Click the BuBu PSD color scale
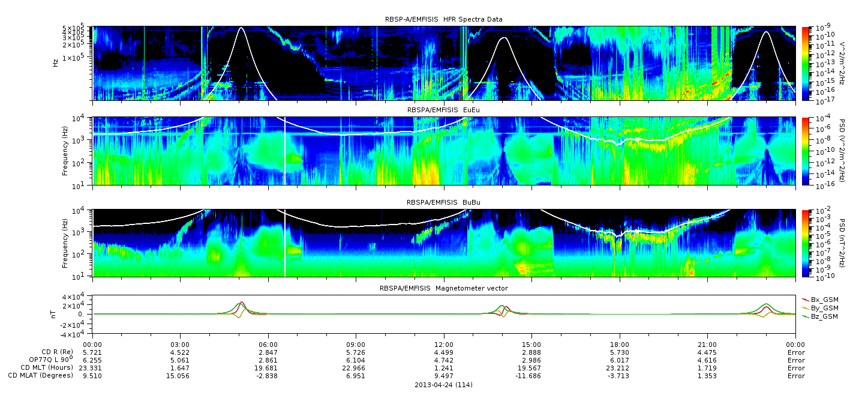 coord(805,243)
